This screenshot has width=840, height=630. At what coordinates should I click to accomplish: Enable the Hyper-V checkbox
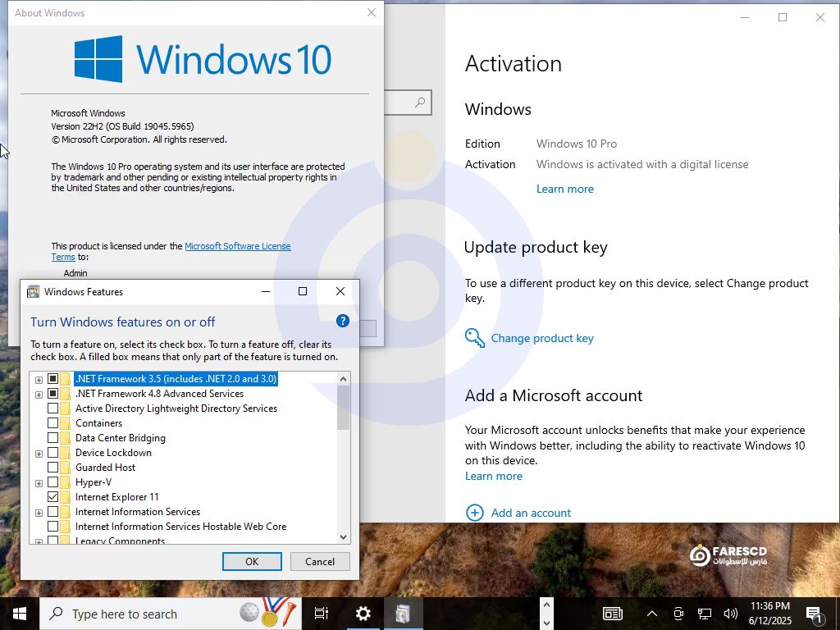coord(52,482)
